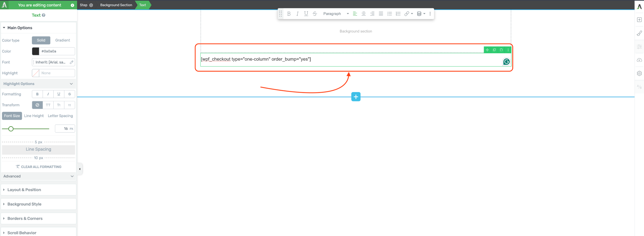Click the A/B test icon in the right sidebar
The image size is (644, 236).
pos(639,87)
